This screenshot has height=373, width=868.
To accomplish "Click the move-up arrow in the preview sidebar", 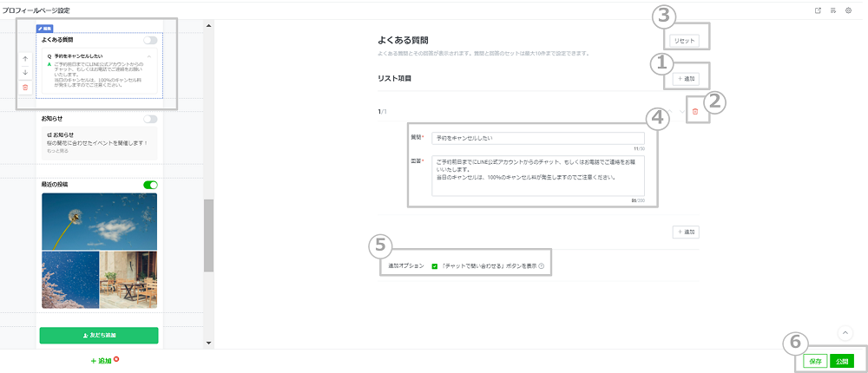I will pos(25,59).
